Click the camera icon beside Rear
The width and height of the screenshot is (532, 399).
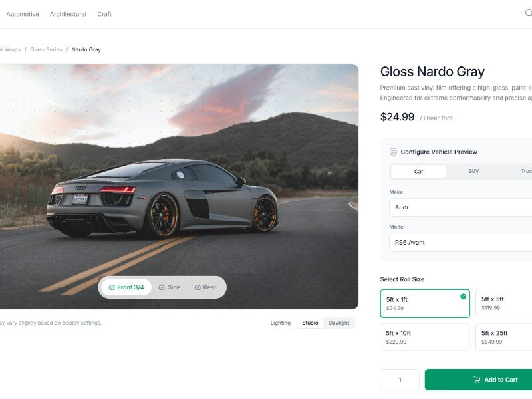point(198,287)
